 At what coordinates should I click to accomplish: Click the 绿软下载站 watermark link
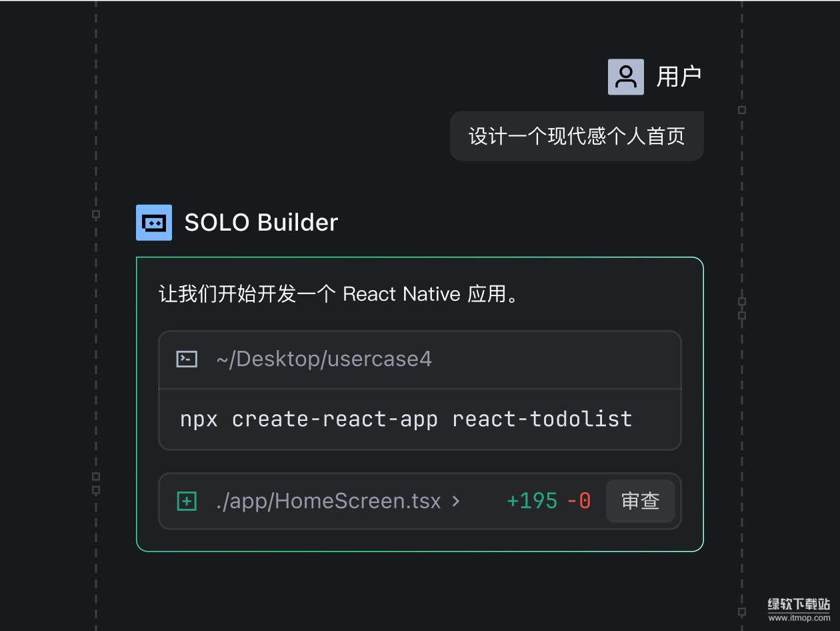point(798,606)
